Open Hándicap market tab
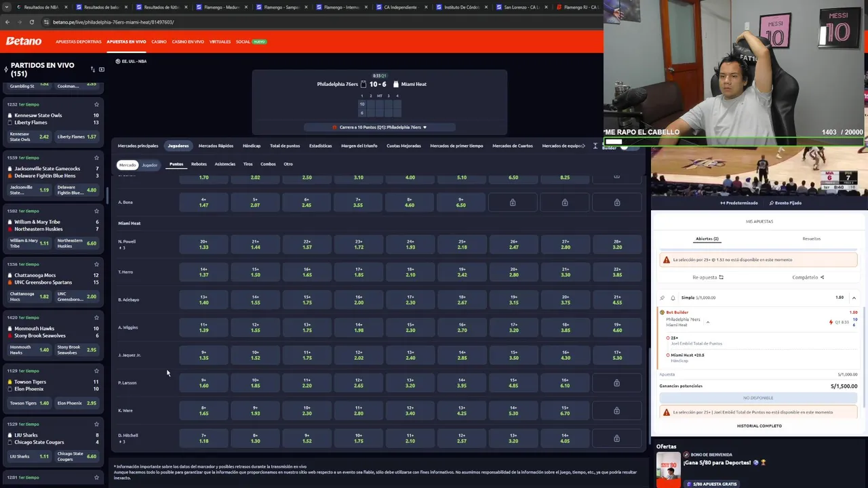This screenshot has height=488, width=868. tap(252, 146)
